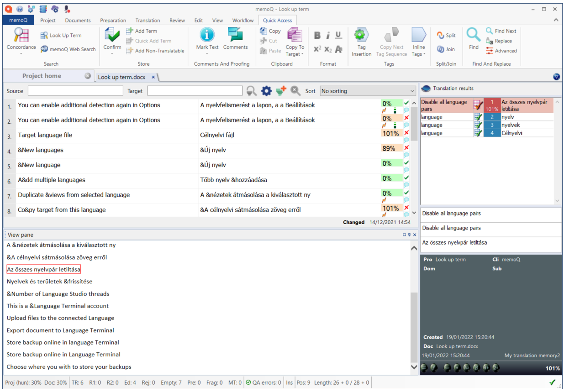Expand the Concordance dropdown arrow

pos(21,54)
